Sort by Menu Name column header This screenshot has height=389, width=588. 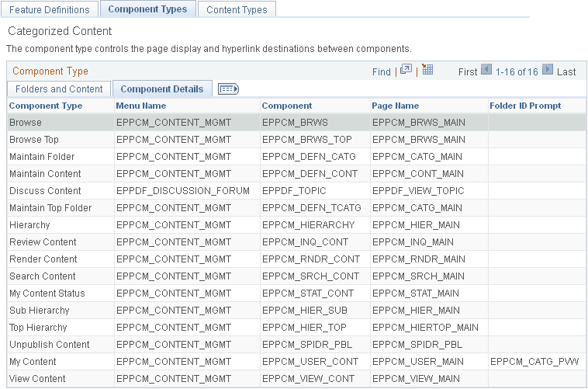pos(141,106)
